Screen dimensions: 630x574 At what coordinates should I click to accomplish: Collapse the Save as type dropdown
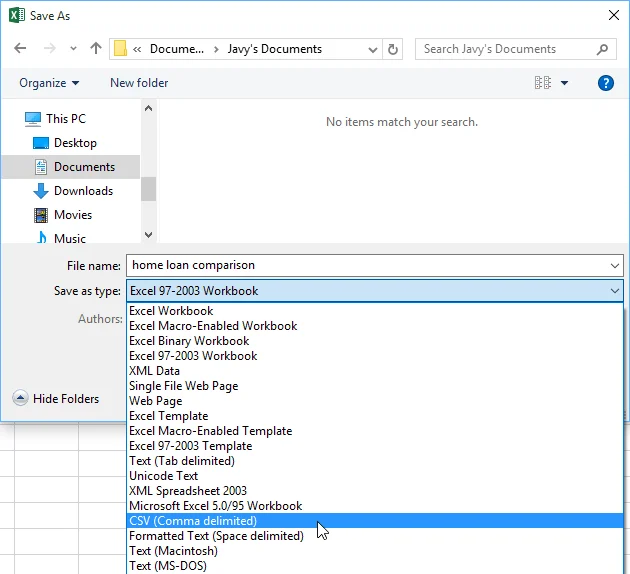point(615,291)
